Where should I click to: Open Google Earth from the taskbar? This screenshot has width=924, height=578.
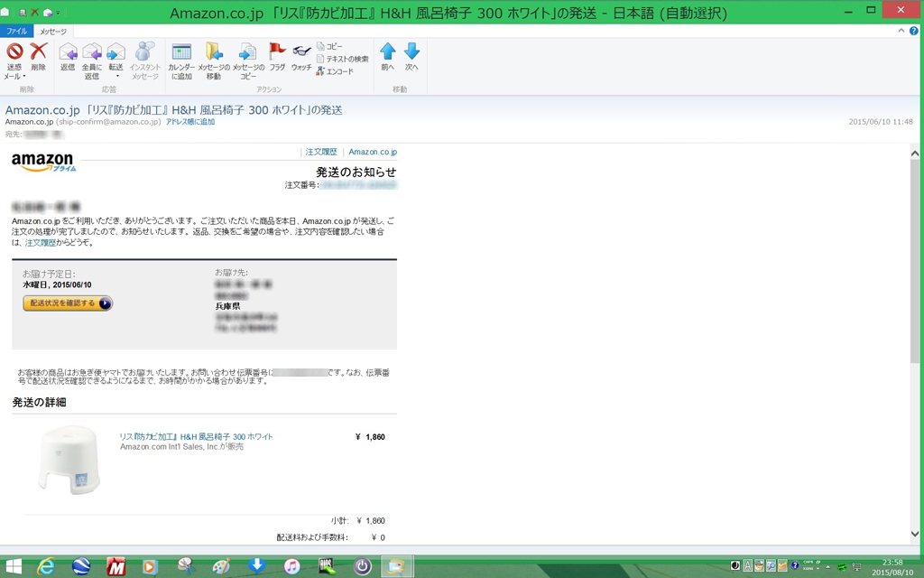[80, 567]
